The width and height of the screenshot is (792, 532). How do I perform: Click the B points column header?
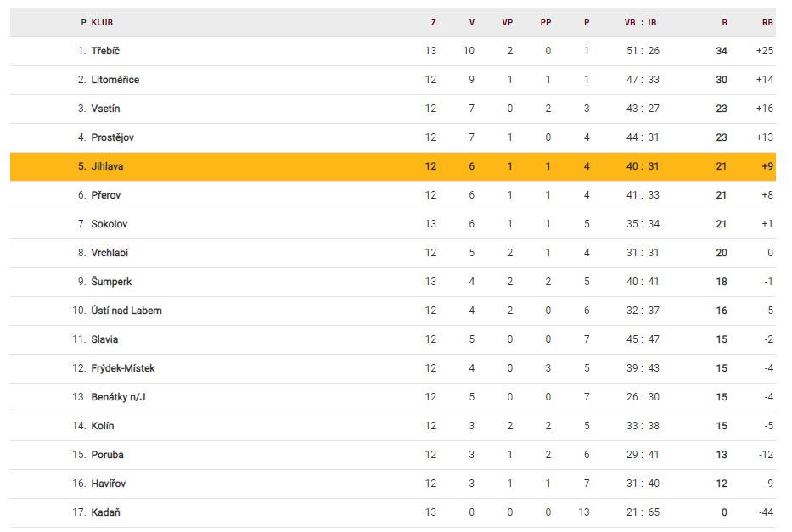pyautogui.click(x=724, y=23)
